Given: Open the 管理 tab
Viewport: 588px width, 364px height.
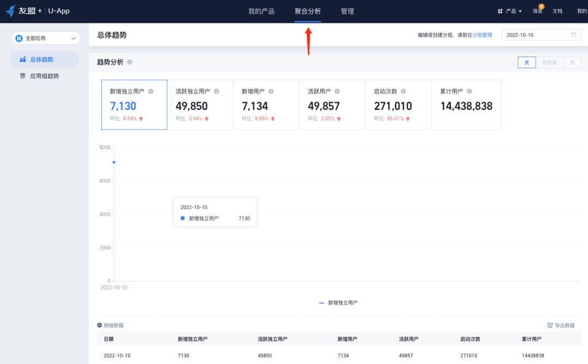Looking at the screenshot, I should (347, 11).
